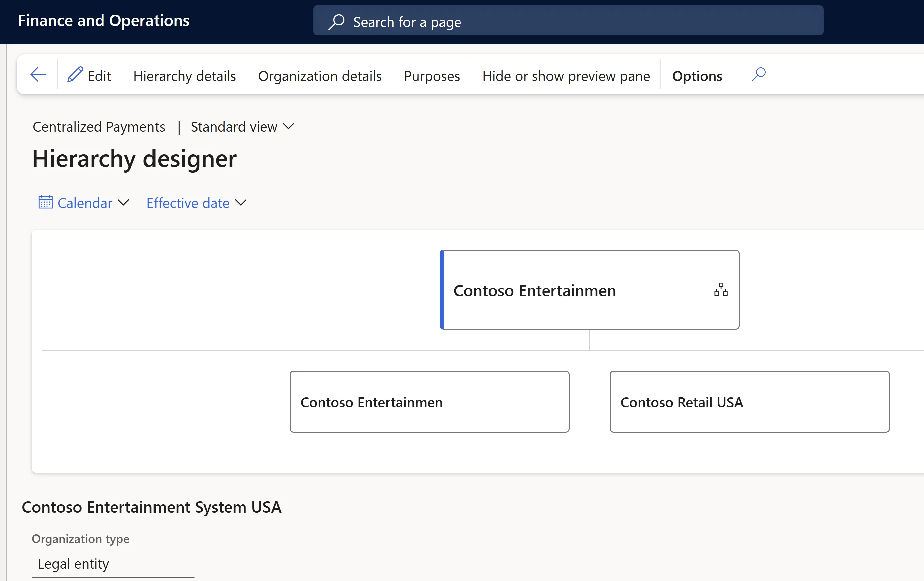Click the Organization type label
The image size is (924, 581).
(80, 539)
